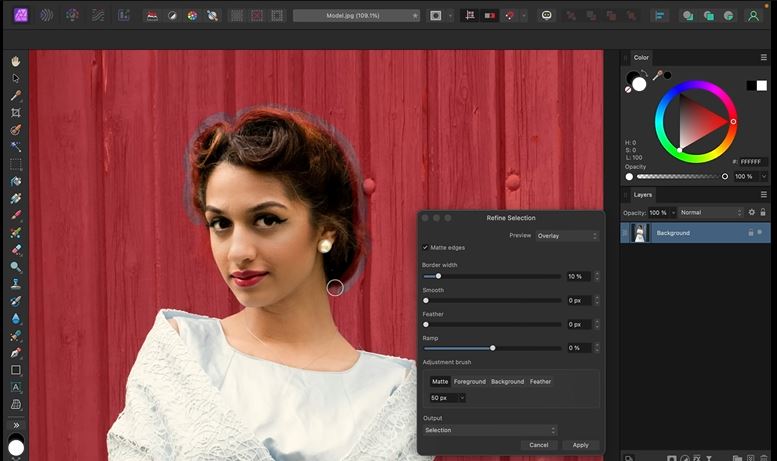Apply Auto Colors wheel icon

[192, 16]
